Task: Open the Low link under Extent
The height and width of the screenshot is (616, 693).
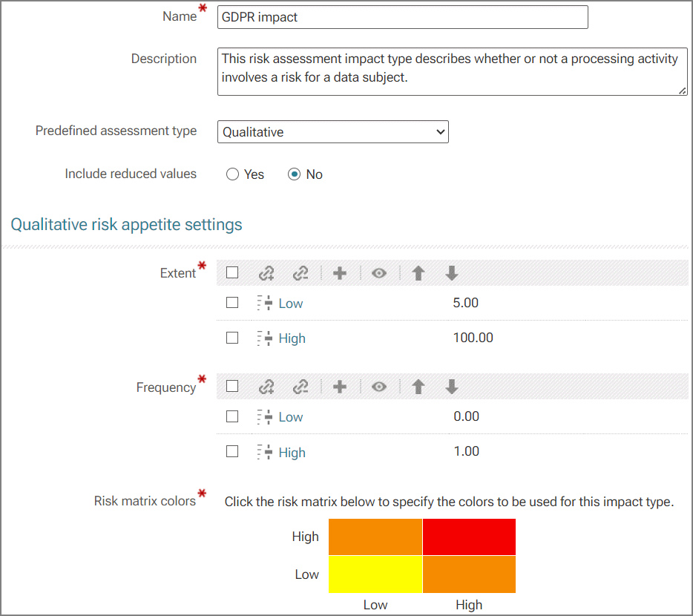Action: [290, 304]
